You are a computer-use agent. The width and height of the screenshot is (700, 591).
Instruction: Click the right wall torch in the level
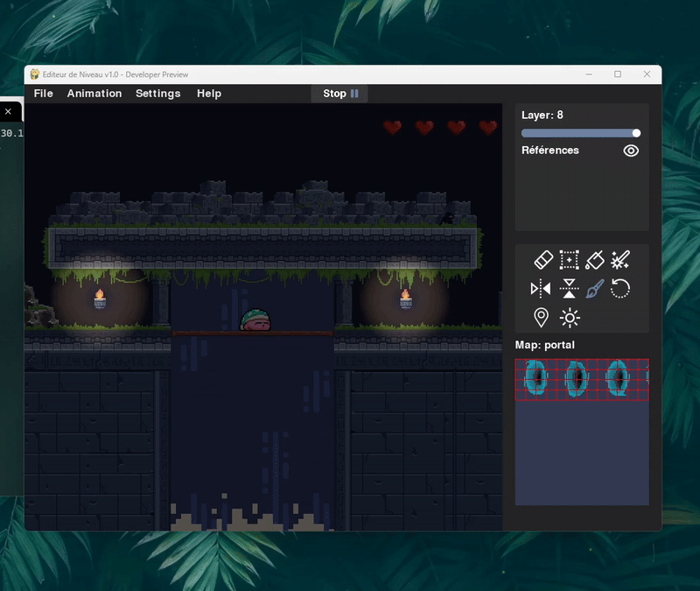pyautogui.click(x=405, y=299)
